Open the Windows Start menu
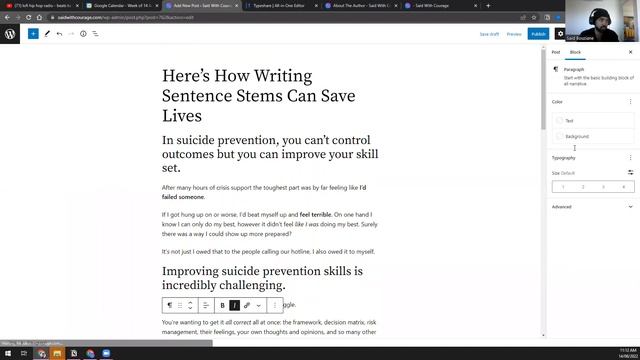Screen dimensions: 640x360 click(8, 353)
